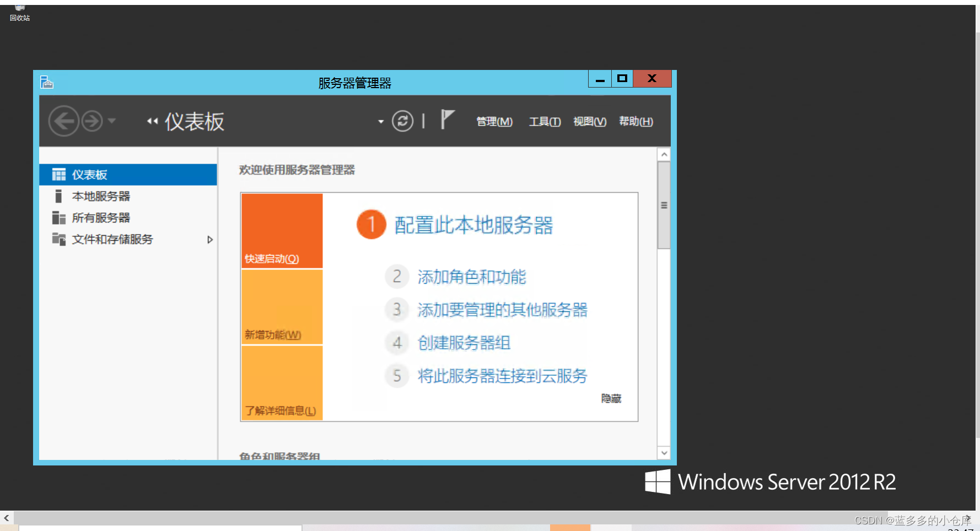980x531 pixels.
Task: Expand the 文件和存储服务 arrow
Action: [x=209, y=240]
